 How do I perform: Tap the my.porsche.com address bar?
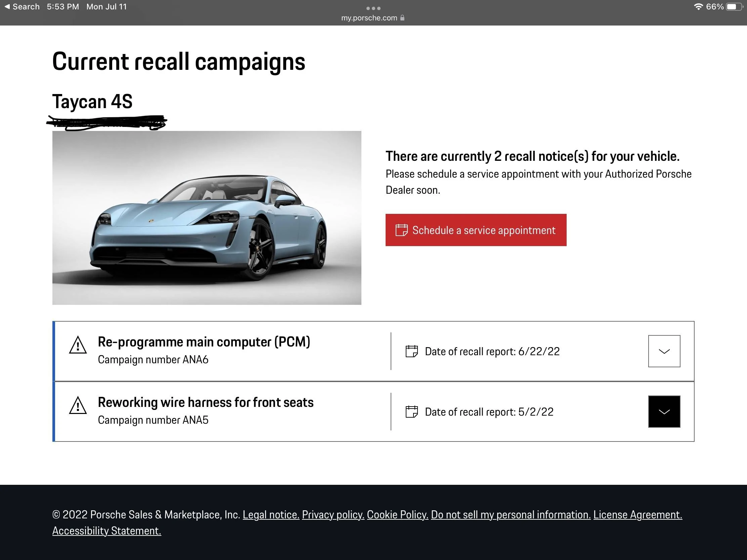(373, 18)
